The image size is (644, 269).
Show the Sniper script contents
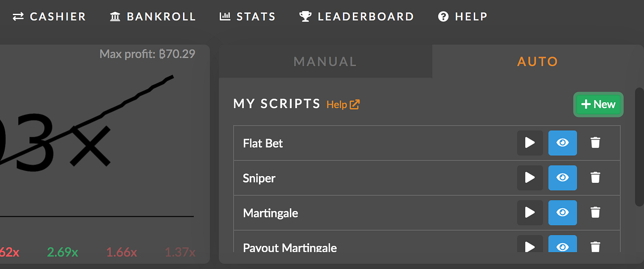pyautogui.click(x=562, y=178)
